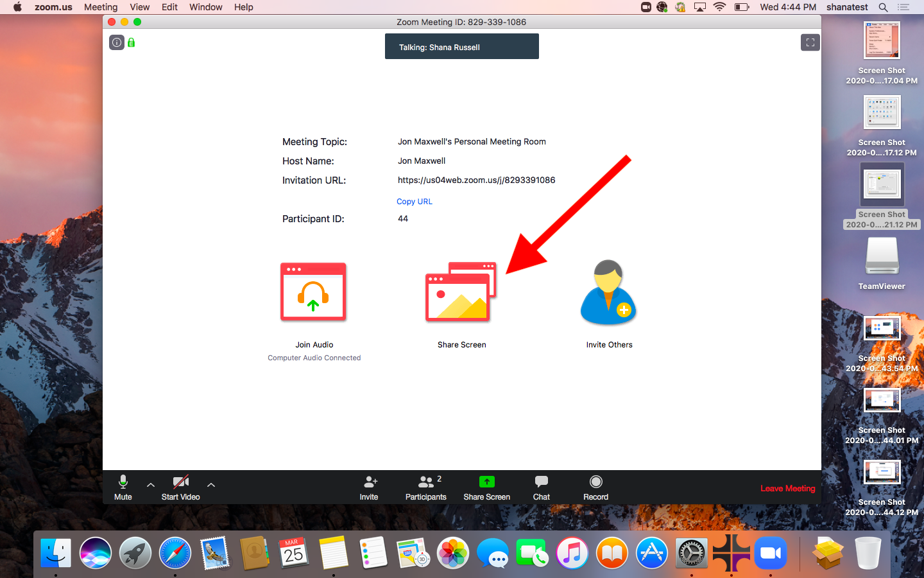Mute the microphone in the toolbar
924x578 pixels.
point(123,488)
